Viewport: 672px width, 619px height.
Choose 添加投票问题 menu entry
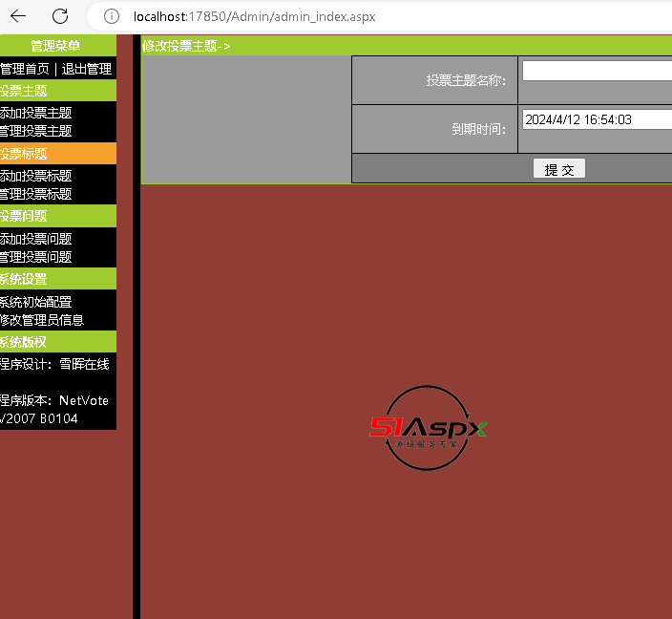coord(36,239)
